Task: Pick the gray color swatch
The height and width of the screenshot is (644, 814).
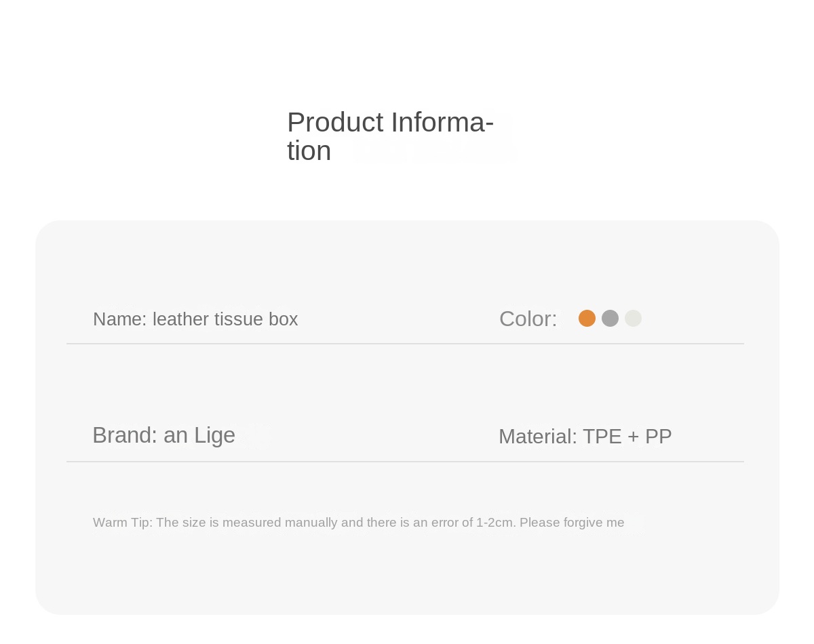Action: point(610,318)
